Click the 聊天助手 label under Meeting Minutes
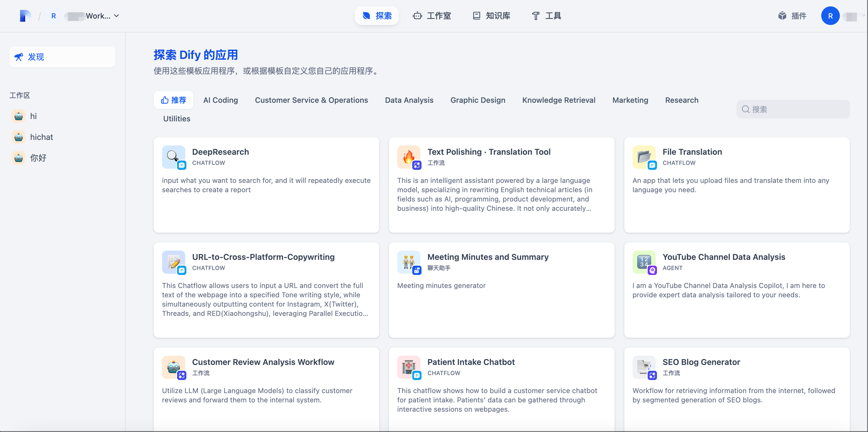 click(439, 268)
